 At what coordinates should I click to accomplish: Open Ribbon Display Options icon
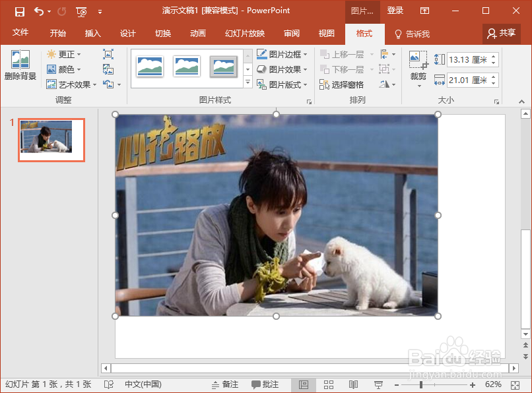(x=424, y=11)
